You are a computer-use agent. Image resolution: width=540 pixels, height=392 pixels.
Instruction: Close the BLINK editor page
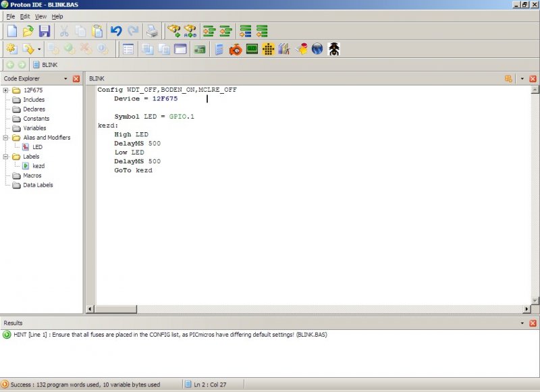533,79
